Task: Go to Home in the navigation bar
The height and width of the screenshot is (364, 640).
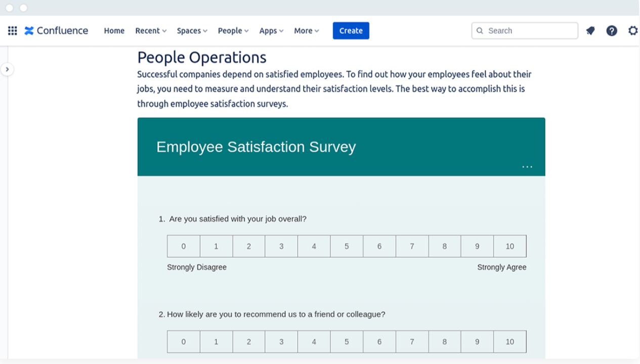Action: [114, 30]
